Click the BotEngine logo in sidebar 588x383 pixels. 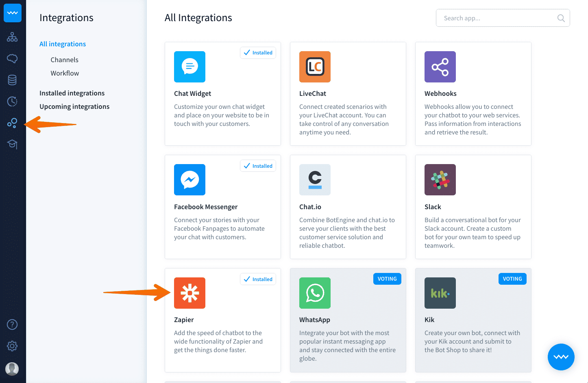(x=13, y=13)
